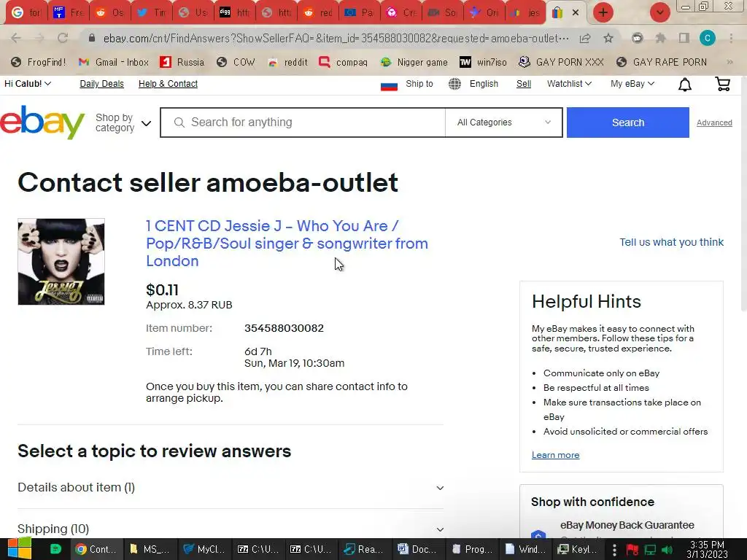This screenshot has height=560, width=747.
Task: Open the Chrome extensions puzzle icon
Action: [660, 38]
